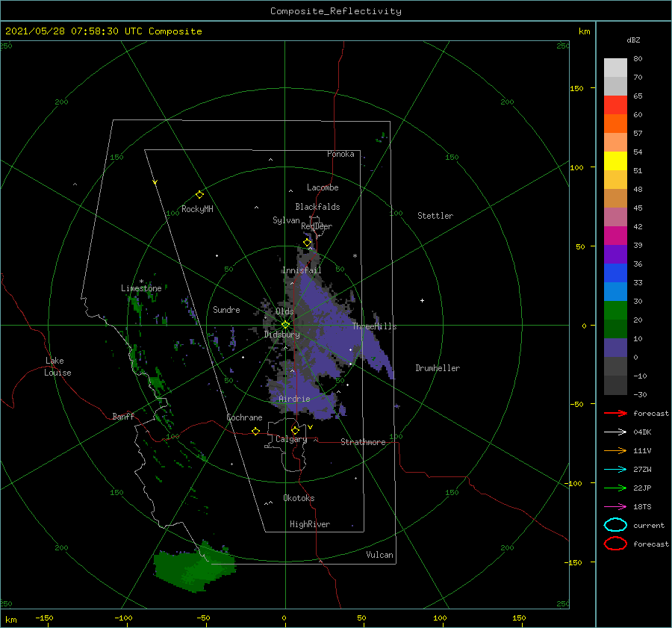
Task: Click the -150 tick on bottom km axis
Action: tap(44, 618)
